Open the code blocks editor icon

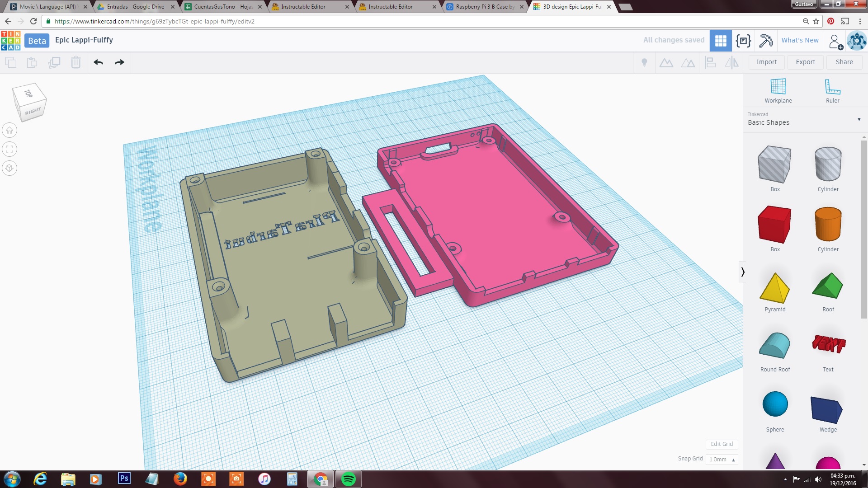tap(743, 40)
